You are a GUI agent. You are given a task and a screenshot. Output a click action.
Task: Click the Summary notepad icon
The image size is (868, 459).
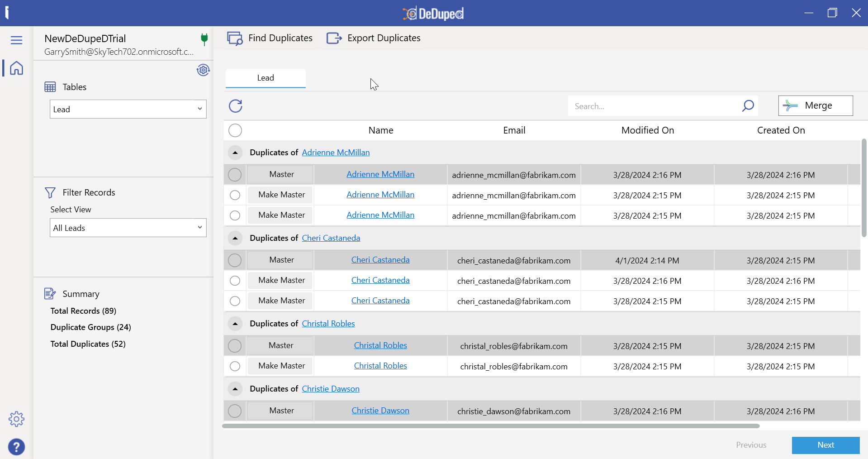coord(50,294)
